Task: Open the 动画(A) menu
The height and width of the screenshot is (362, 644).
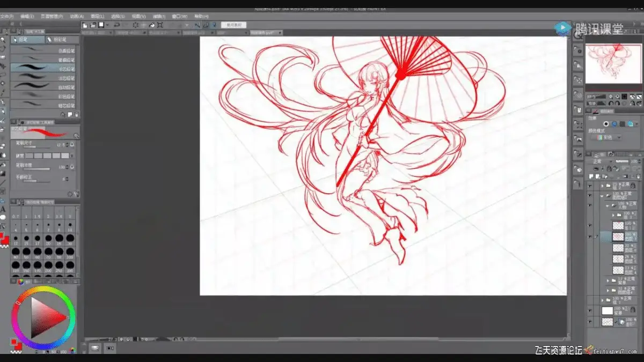Action: coord(77,16)
